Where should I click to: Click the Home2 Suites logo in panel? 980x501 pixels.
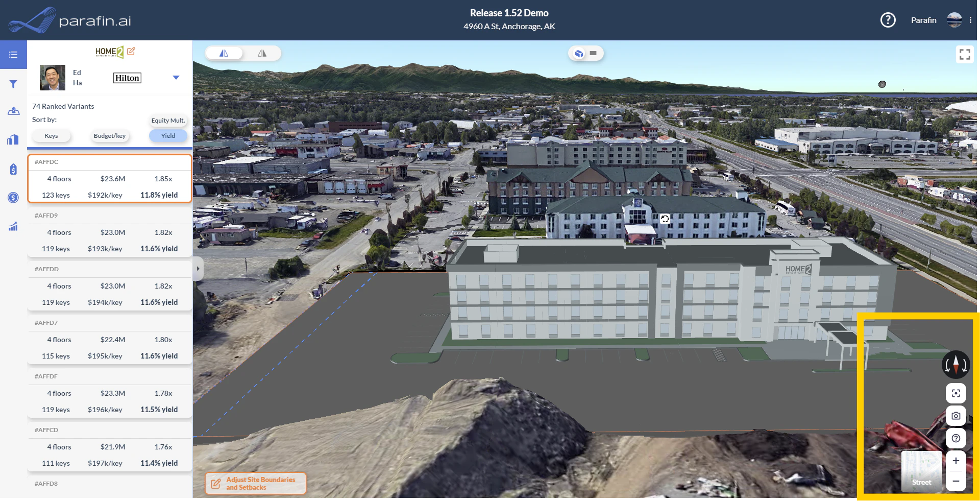[109, 52]
